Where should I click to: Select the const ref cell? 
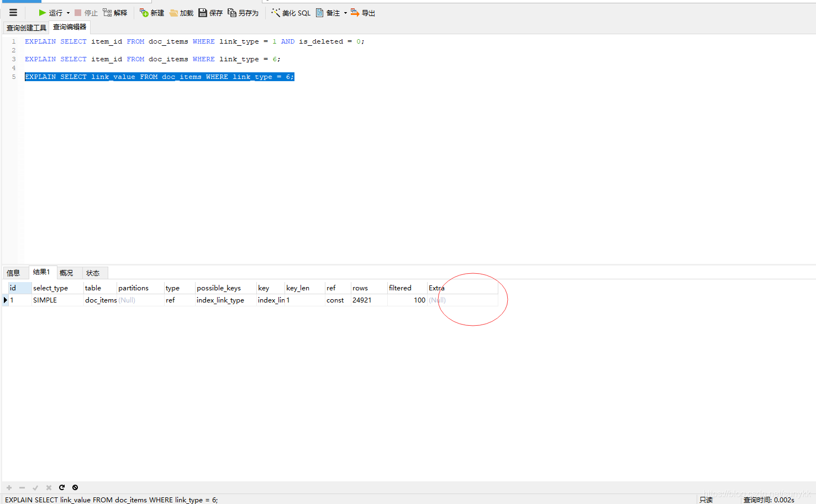[338, 300]
